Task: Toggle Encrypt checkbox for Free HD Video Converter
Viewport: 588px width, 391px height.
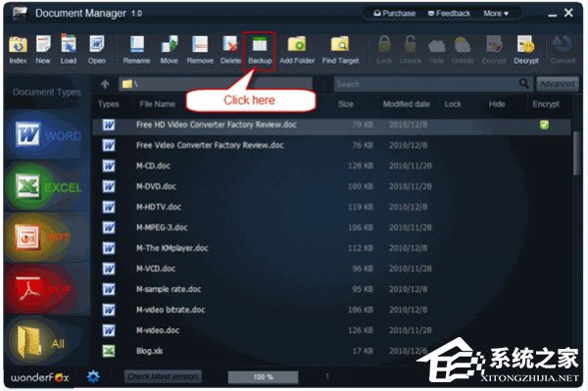Action: tap(544, 124)
